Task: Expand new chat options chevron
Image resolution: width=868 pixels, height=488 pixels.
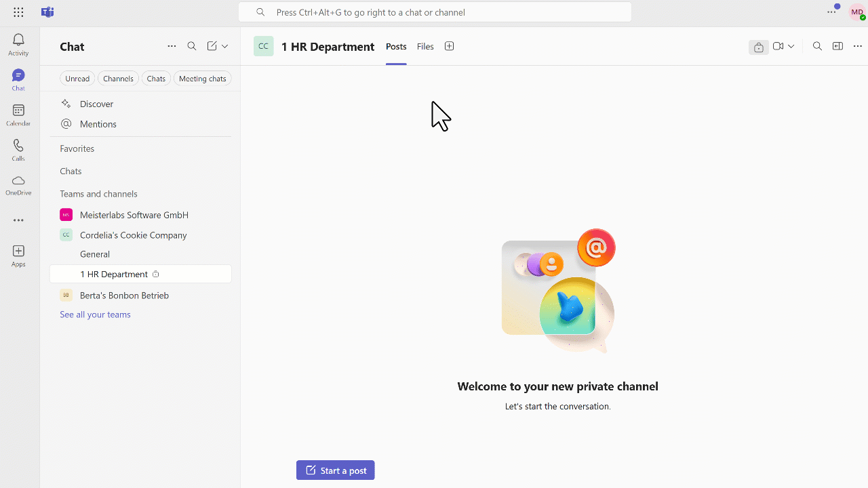Action: point(224,46)
